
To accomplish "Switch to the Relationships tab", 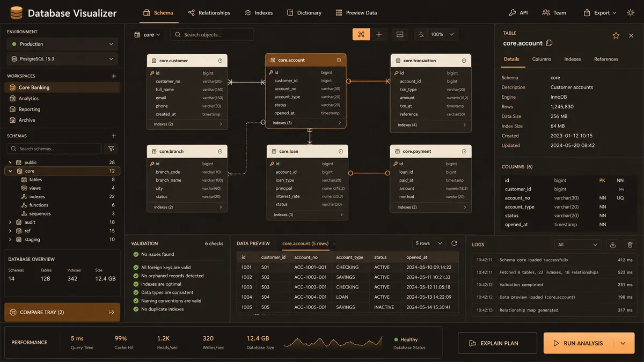I will [x=209, y=12].
